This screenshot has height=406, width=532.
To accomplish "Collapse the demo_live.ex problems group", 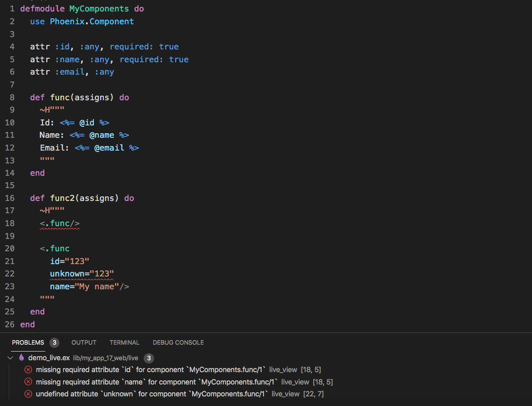I will click(x=10, y=358).
